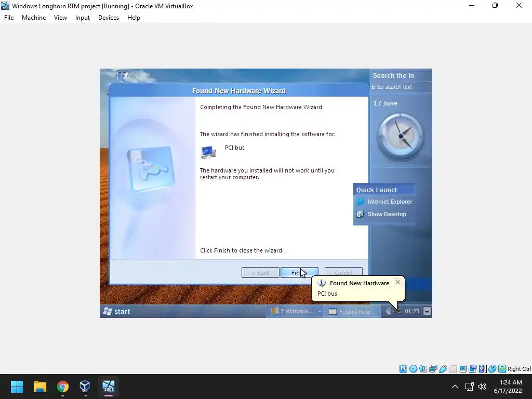532x399 pixels.
Task: Open Google Chrome from host taskbar
Action: [x=63, y=387]
